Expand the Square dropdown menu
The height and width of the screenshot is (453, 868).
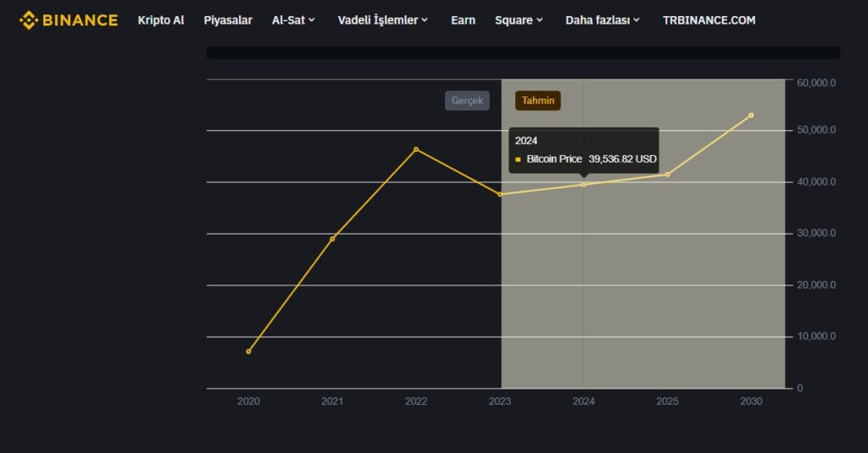tap(519, 20)
